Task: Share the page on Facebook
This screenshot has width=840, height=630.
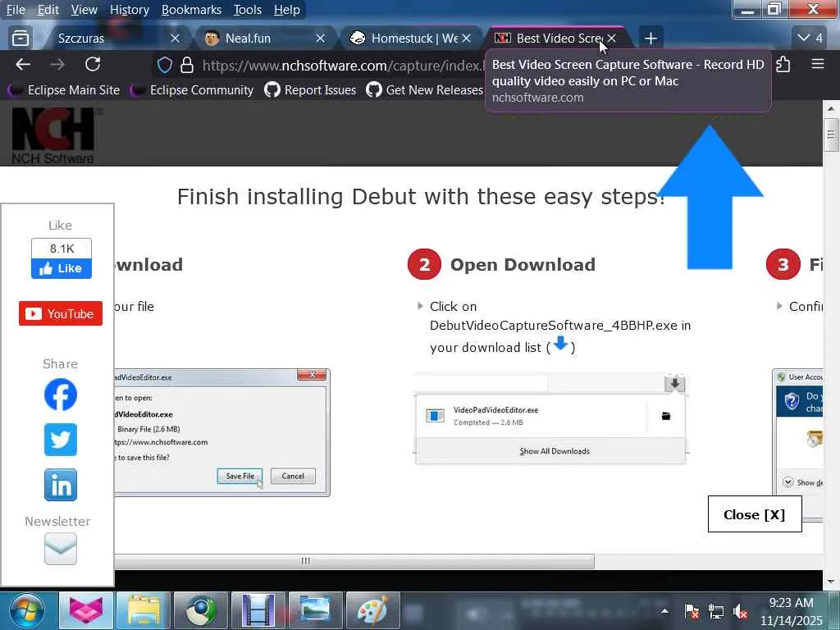Action: [x=61, y=395]
